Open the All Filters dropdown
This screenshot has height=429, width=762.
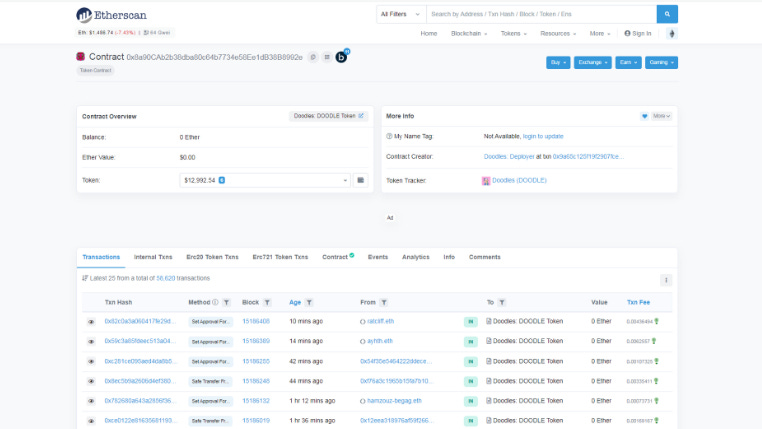tap(401, 14)
